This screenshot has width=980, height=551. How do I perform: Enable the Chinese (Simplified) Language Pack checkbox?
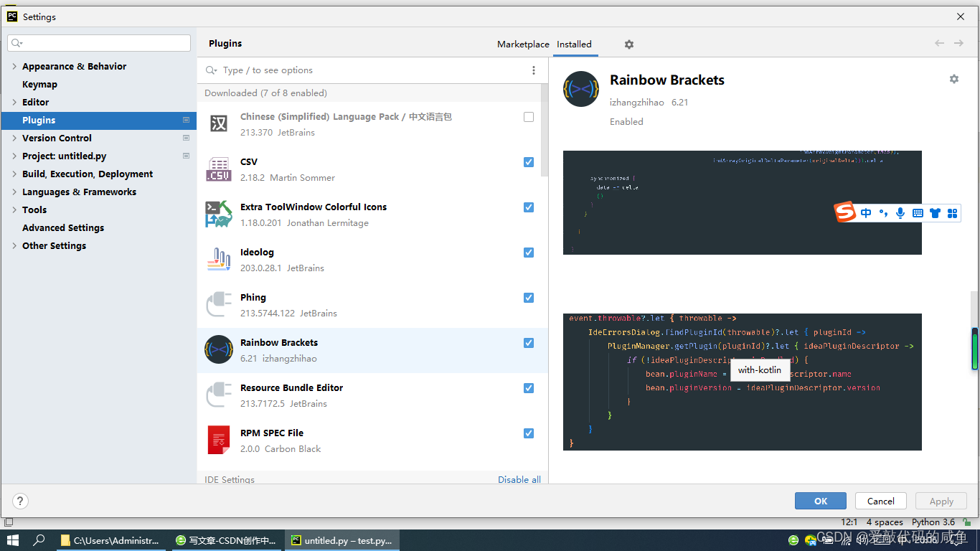pyautogui.click(x=529, y=117)
